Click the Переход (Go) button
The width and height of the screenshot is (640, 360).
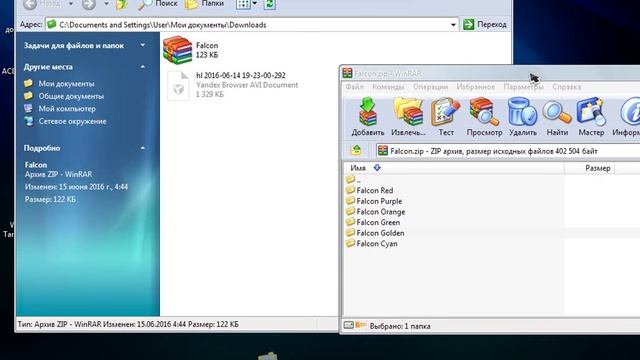tap(485, 24)
